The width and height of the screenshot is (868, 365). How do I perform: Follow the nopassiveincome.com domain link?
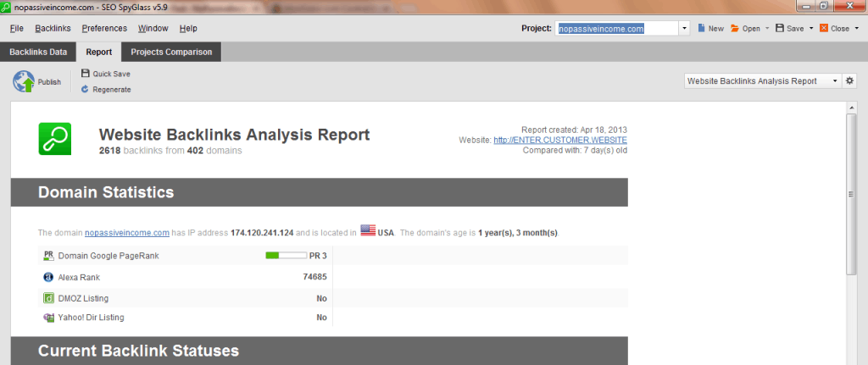click(x=127, y=233)
